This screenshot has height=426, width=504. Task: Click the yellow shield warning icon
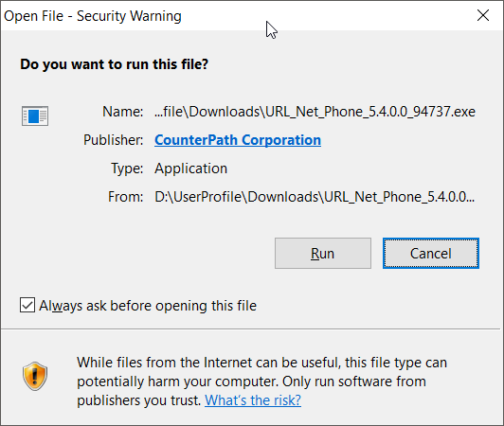click(35, 376)
